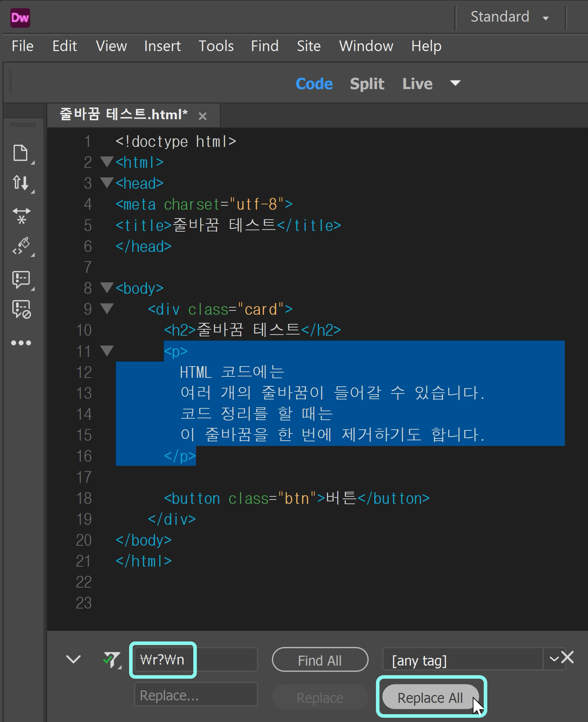The height and width of the screenshot is (722, 588).
Task: Collapse the paragraph element at line 11
Action: 107,351
